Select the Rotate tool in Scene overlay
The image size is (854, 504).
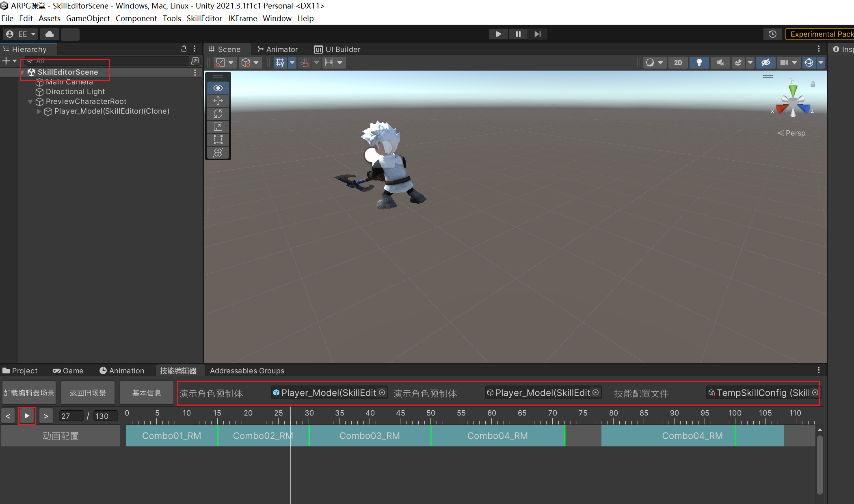218,114
